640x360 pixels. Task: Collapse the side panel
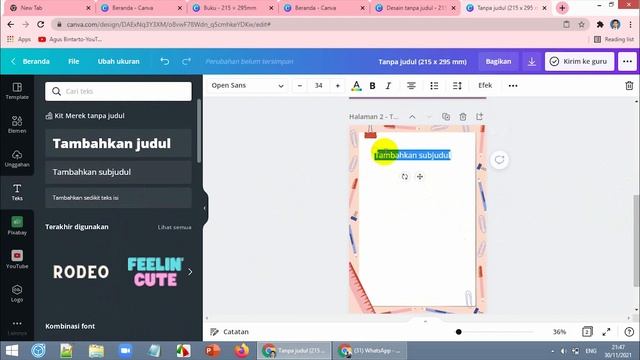click(x=205, y=208)
